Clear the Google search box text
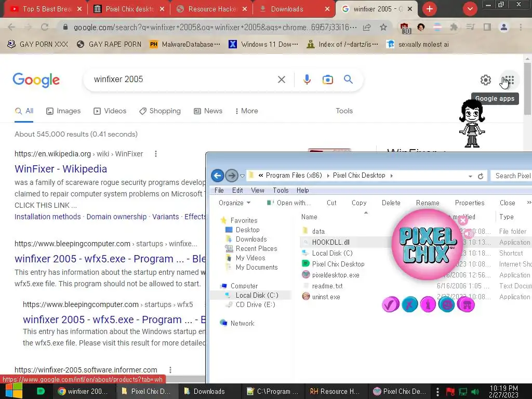The height and width of the screenshot is (399, 532). (x=281, y=79)
